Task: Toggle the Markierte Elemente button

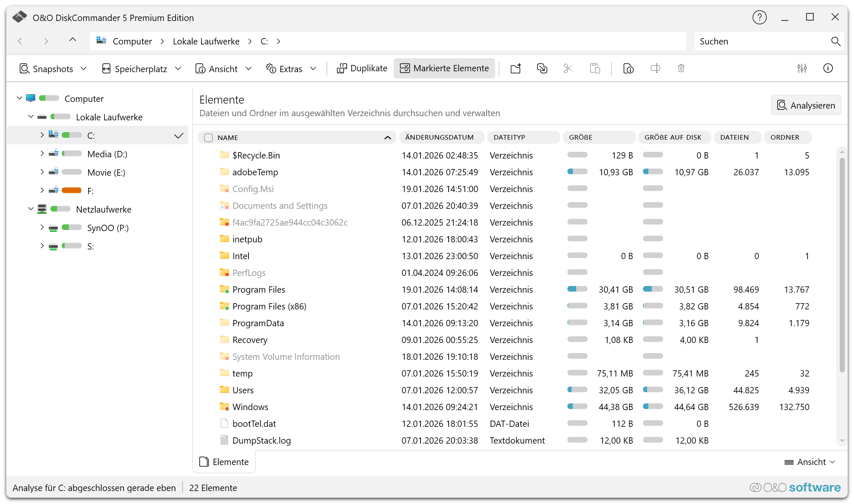Action: 444,68
